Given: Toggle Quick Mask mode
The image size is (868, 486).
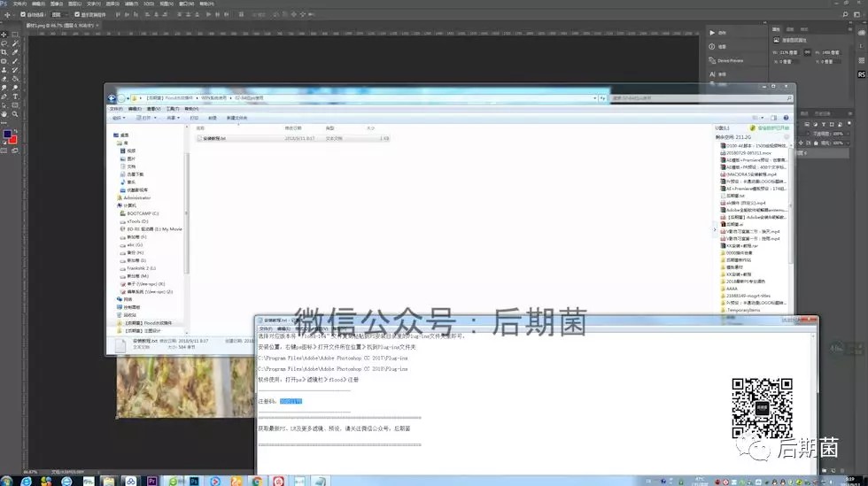Looking at the screenshot, I should point(4,150).
